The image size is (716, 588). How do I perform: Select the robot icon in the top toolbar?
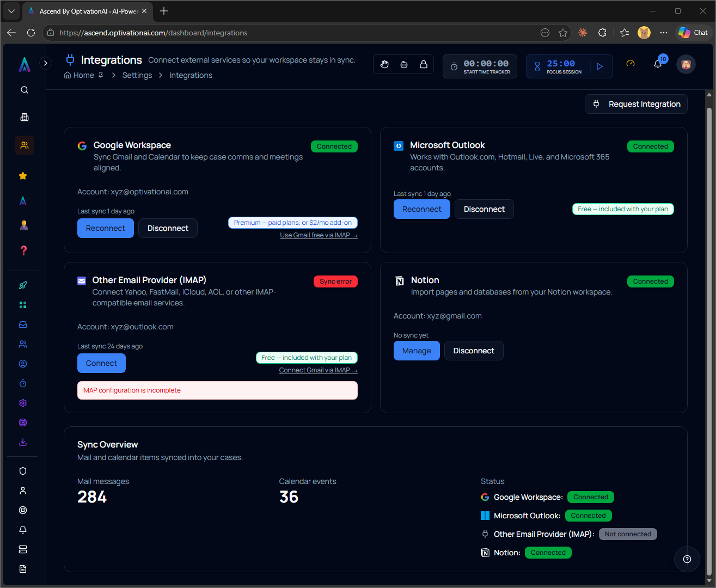(403, 64)
